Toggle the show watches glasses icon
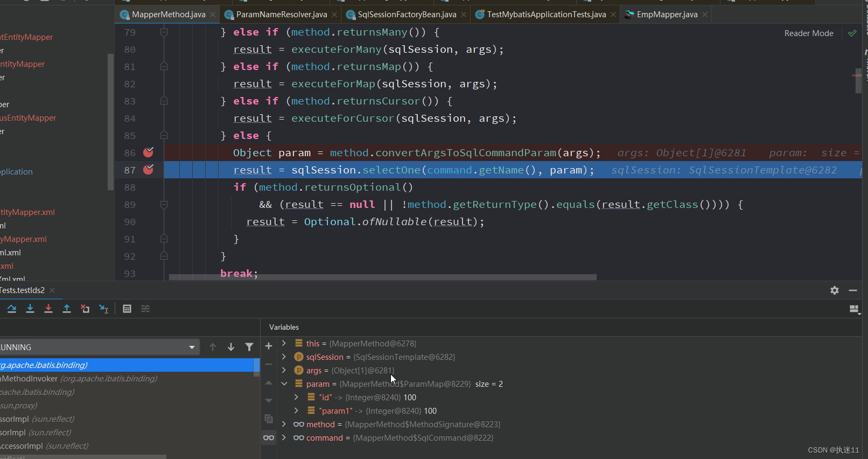 (x=269, y=437)
